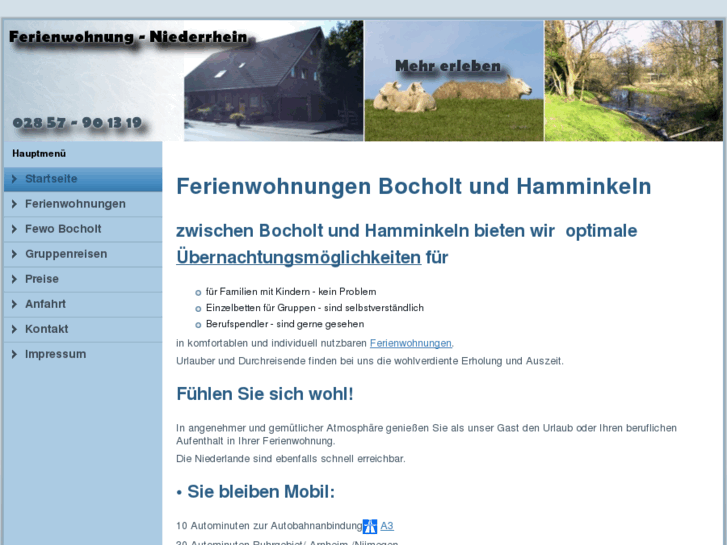
Task: Click the Hauptmenü heading
Action: pos(39,154)
